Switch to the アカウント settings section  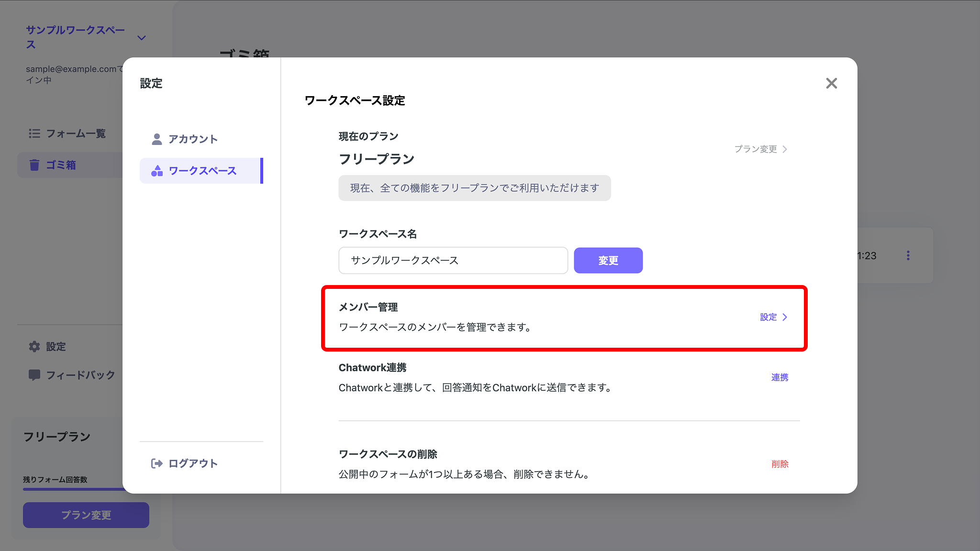(192, 139)
